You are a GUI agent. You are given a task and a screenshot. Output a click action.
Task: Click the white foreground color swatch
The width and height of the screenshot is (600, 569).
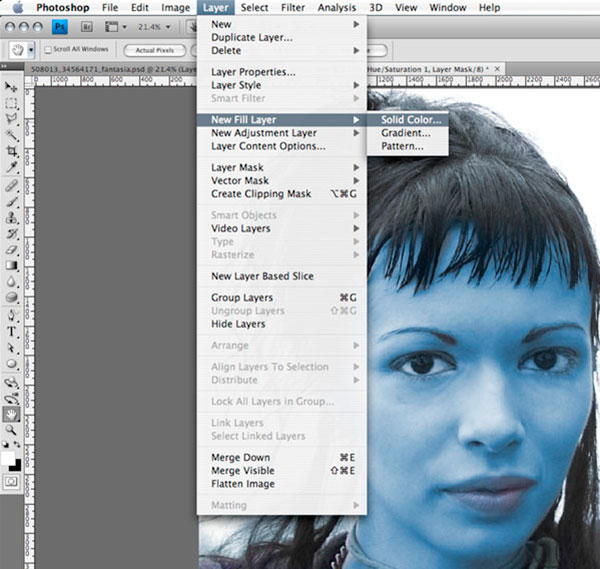9,457
